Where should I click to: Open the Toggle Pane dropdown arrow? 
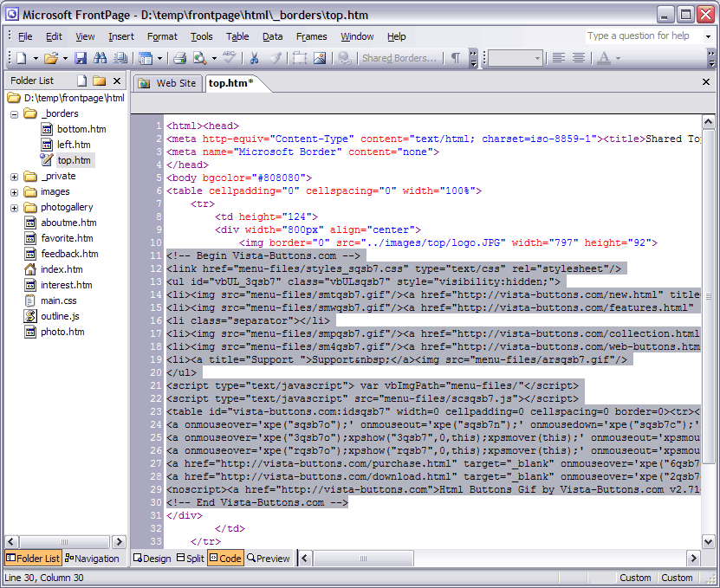pos(159,58)
